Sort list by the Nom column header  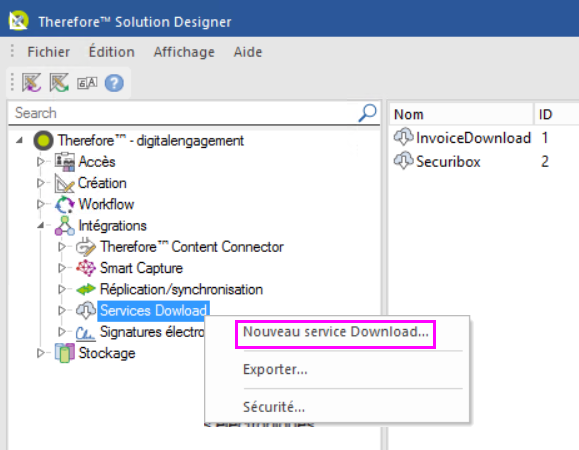point(461,114)
